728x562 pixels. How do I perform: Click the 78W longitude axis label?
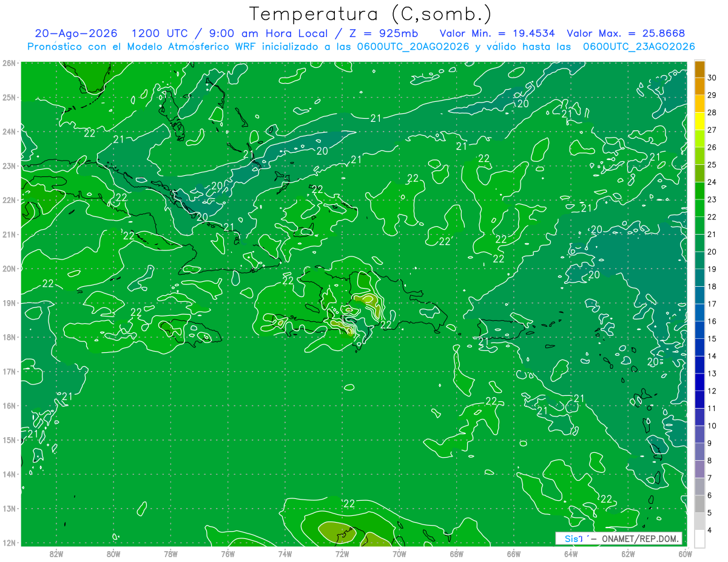170,554
